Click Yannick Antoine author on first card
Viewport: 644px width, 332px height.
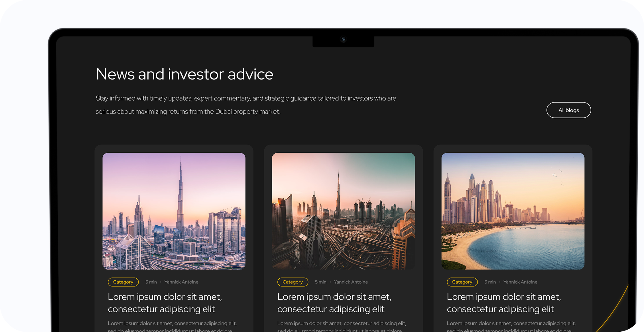click(x=181, y=282)
